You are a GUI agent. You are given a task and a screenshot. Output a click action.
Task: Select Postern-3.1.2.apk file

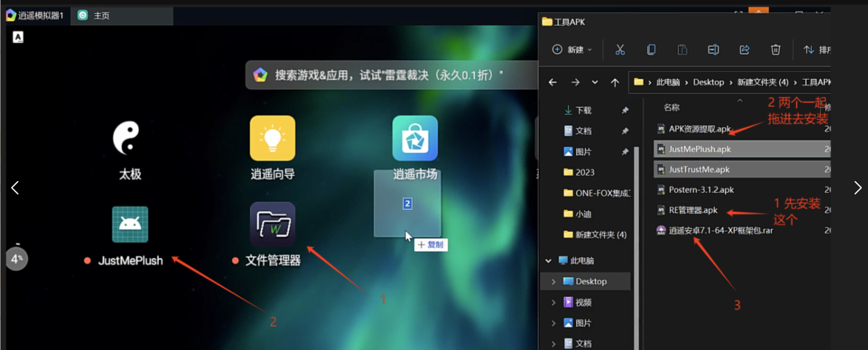coord(743,190)
